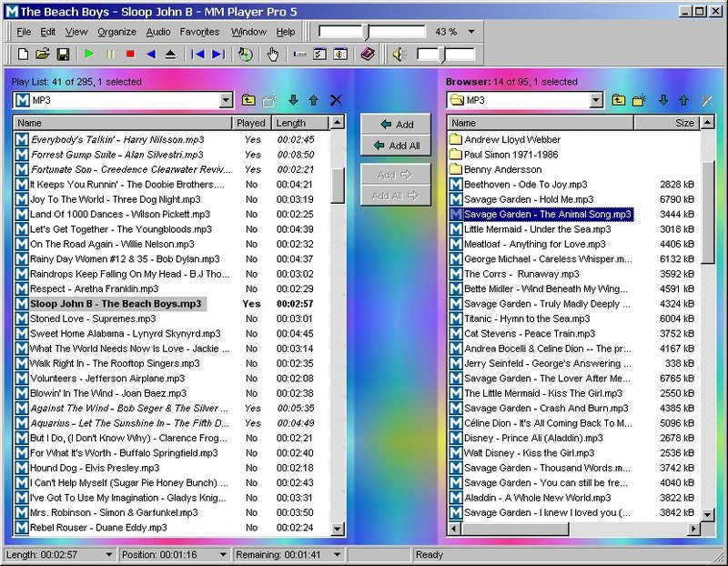The width and height of the screenshot is (728, 566).
Task: Open the Position status bar dropdown
Action: click(223, 554)
